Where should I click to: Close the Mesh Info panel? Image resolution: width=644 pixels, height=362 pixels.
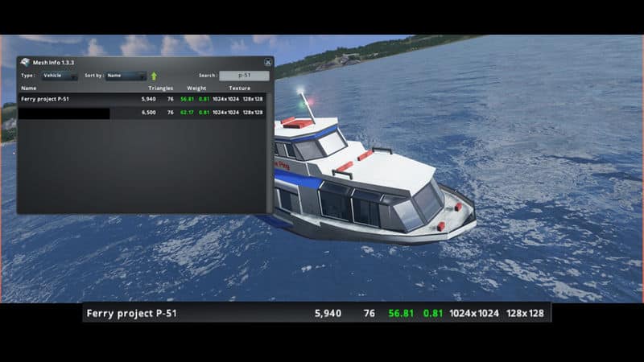(267, 62)
